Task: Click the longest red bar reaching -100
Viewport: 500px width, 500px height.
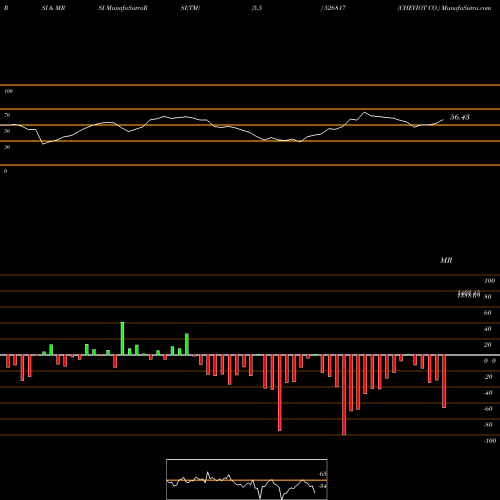Action: click(x=344, y=395)
